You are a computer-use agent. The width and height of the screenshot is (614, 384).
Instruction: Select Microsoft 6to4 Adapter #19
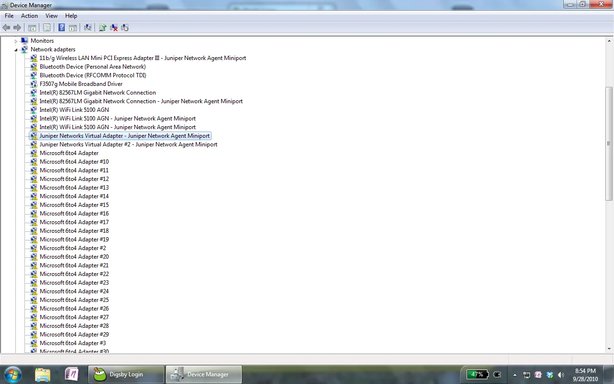[x=74, y=239]
